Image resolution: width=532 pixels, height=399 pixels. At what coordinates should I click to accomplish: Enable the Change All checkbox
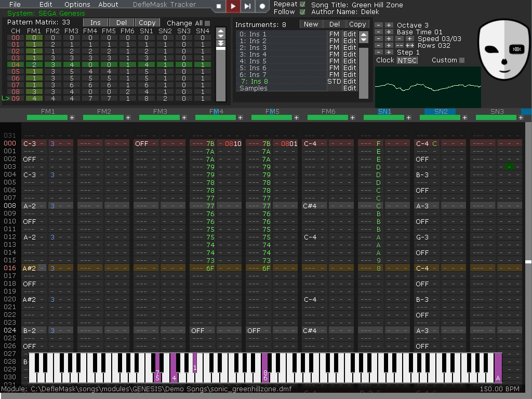[207, 23]
